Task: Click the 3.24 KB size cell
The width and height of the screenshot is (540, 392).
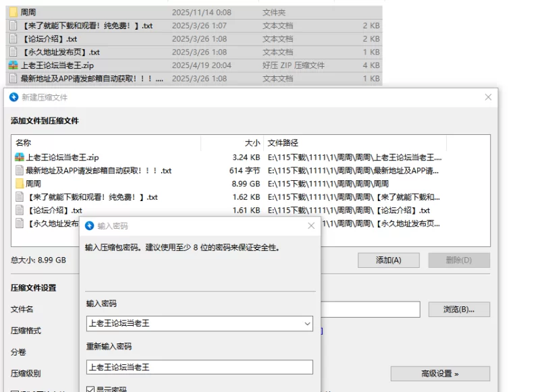Action: coord(246,158)
